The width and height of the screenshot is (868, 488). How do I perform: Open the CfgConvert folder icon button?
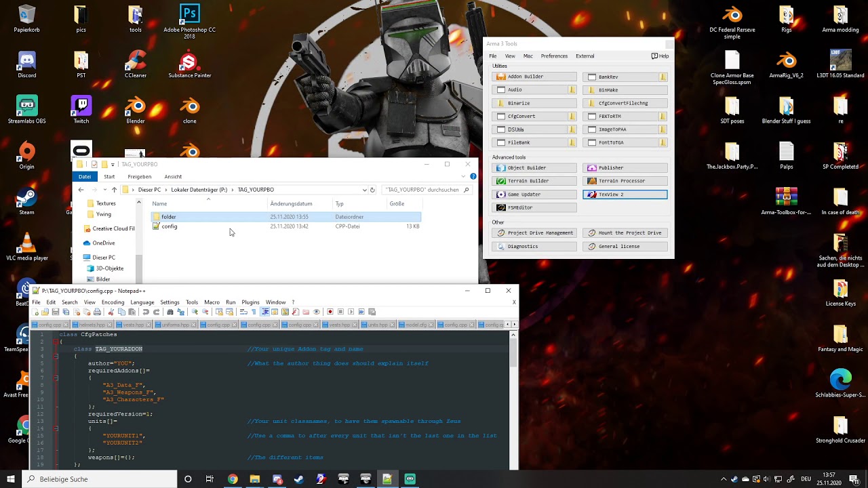point(572,116)
